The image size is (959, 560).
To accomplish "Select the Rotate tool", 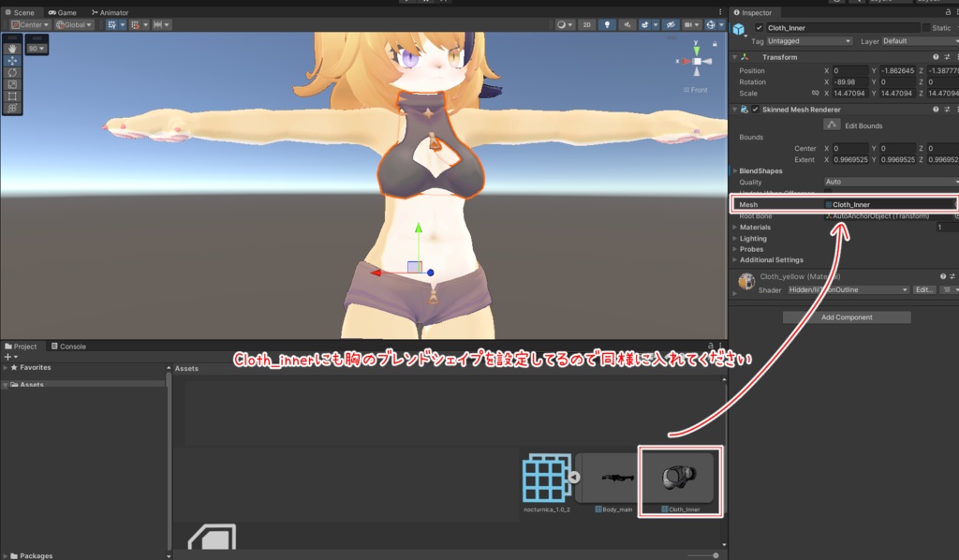I will 12,72.
